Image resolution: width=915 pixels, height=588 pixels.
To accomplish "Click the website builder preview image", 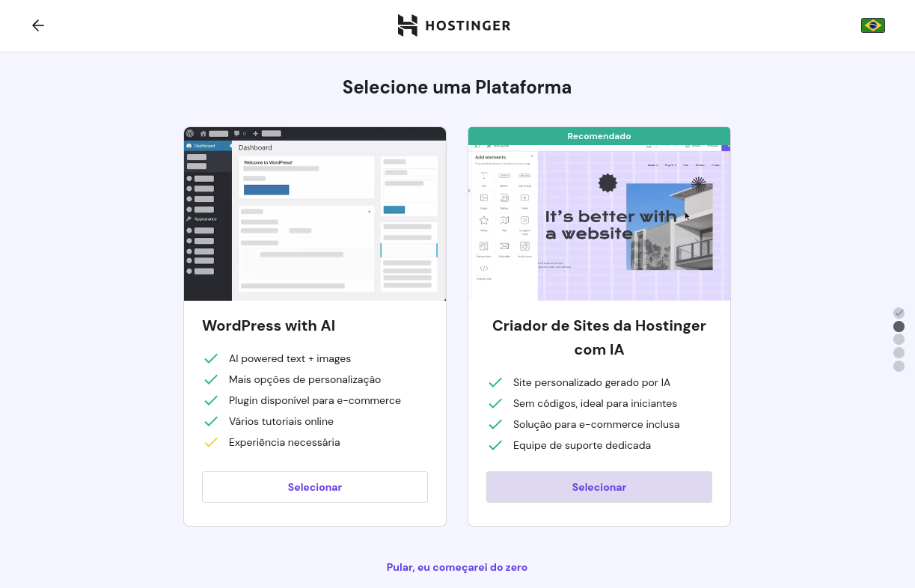I will click(599, 222).
